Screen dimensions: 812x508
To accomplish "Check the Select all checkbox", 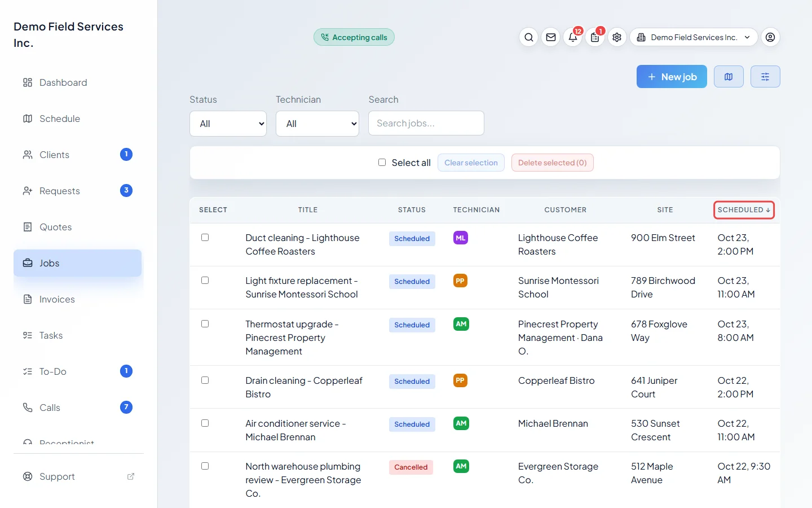I will 382,163.
